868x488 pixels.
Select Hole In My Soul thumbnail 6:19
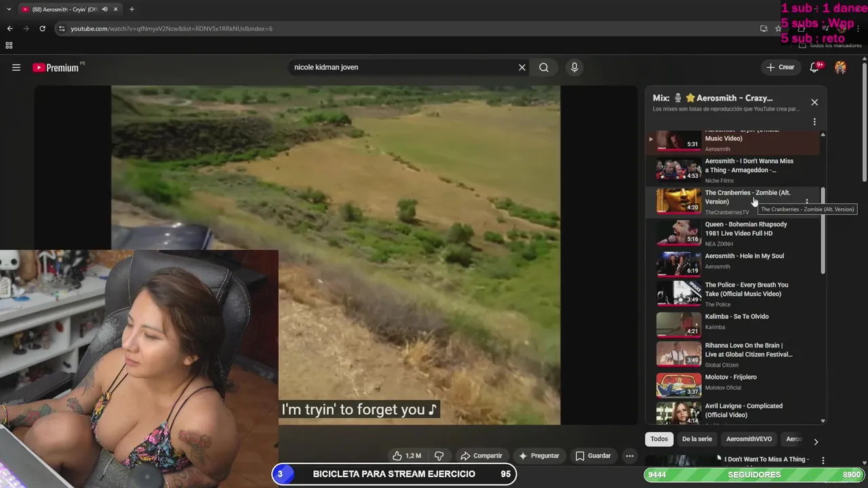click(678, 264)
